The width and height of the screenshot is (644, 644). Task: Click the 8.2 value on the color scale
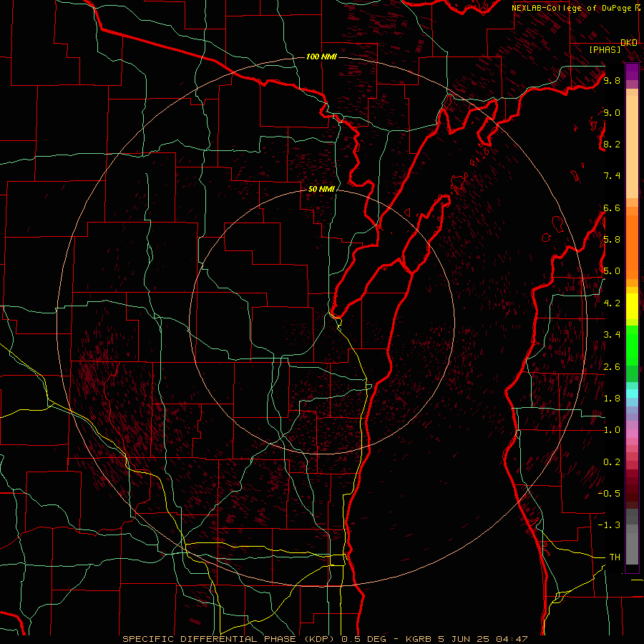(612, 144)
